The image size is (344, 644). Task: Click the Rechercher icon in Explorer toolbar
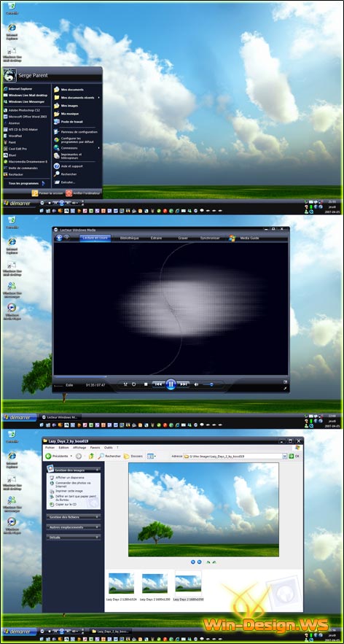pyautogui.click(x=101, y=456)
